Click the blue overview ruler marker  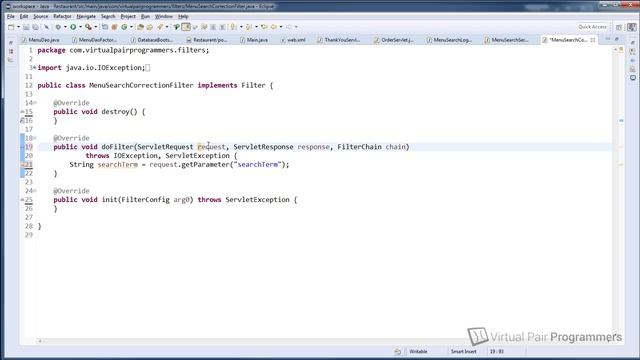tap(621, 121)
